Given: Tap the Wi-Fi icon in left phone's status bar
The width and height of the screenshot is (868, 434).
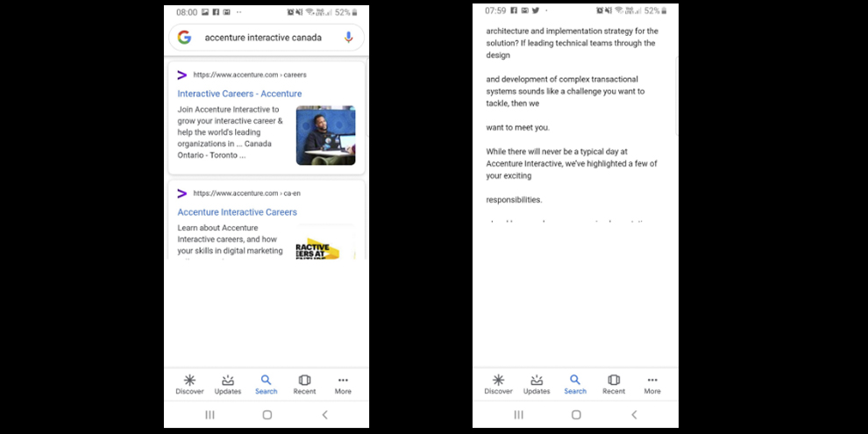Looking at the screenshot, I should (310, 12).
